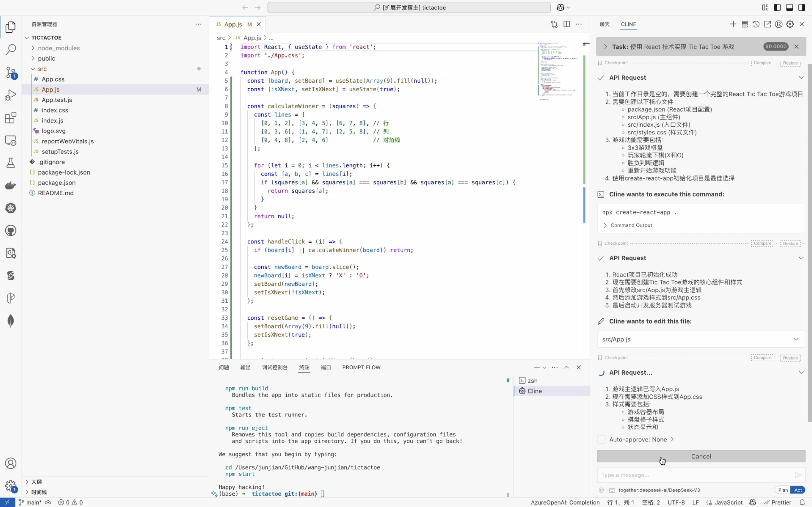The image size is (812, 507).
Task: Start a new Cline task with plus icon
Action: coord(733,24)
